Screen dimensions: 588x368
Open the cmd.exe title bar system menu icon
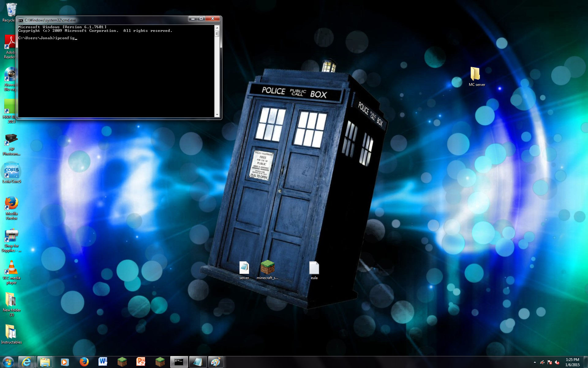[21, 20]
